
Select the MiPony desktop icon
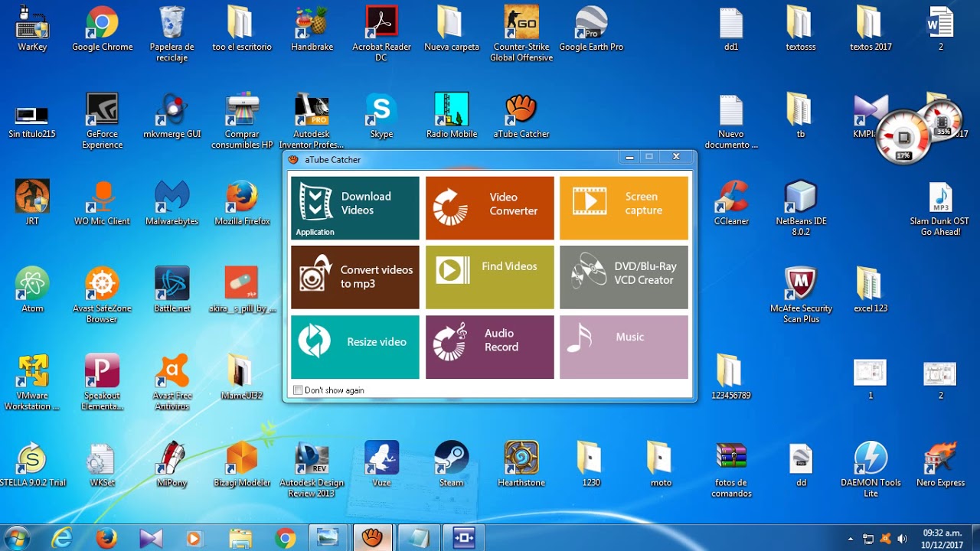171,465
